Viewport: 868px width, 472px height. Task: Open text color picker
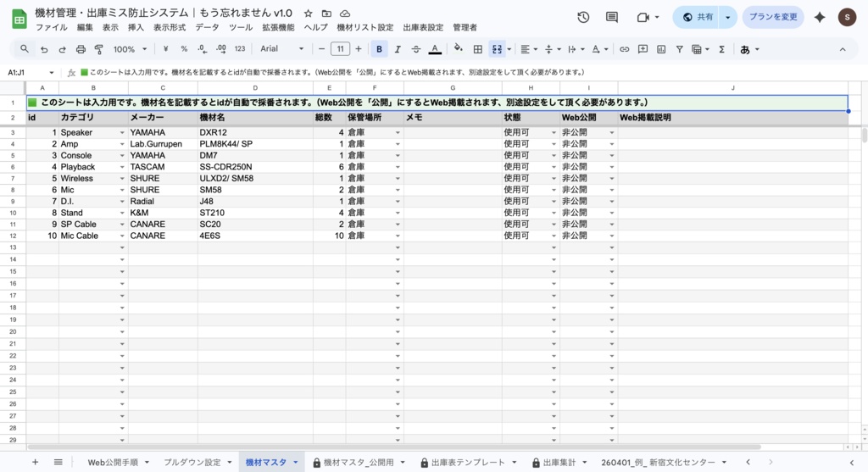point(435,49)
